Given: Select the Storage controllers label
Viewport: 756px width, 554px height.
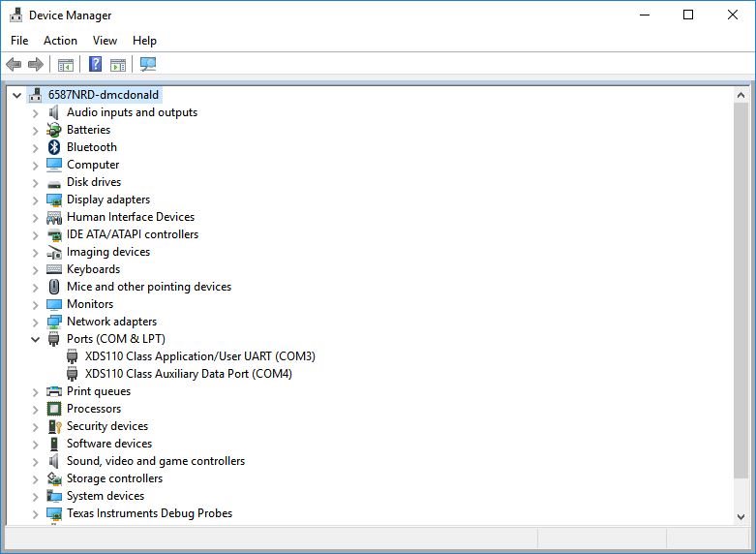Looking at the screenshot, I should click(x=115, y=478).
